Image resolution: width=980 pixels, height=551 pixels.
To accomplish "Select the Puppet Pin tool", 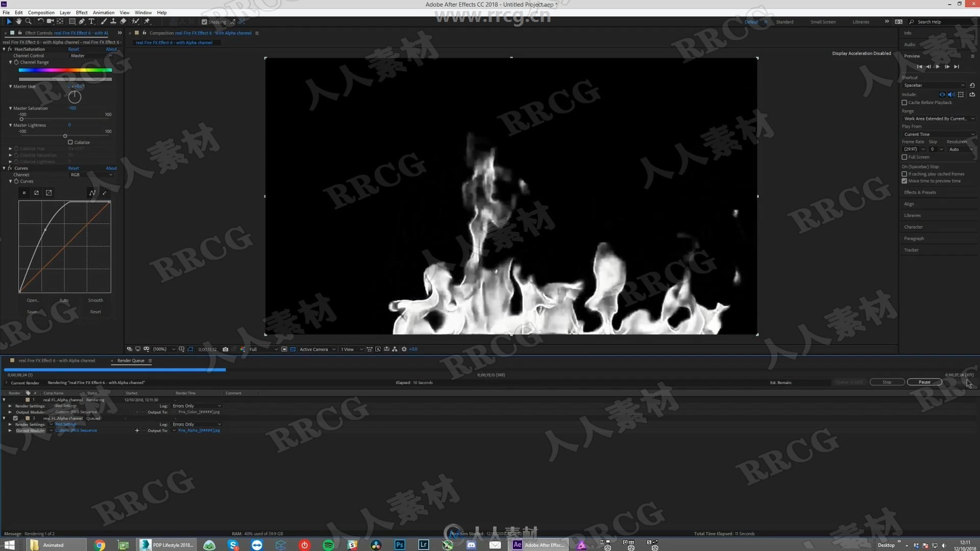I will (x=147, y=21).
